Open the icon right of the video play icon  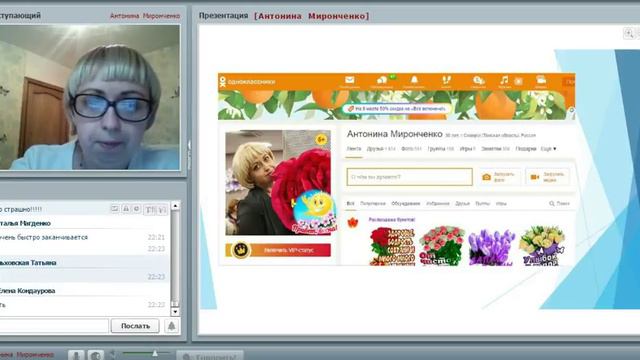541,81
